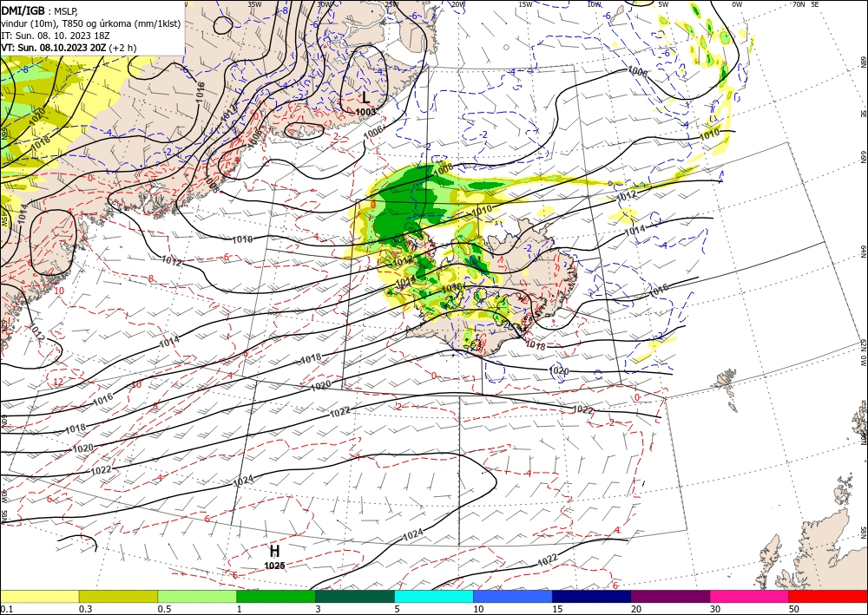Click the '15W' longitude label at the top
This screenshot has height=615, width=868.
click(525, 4)
